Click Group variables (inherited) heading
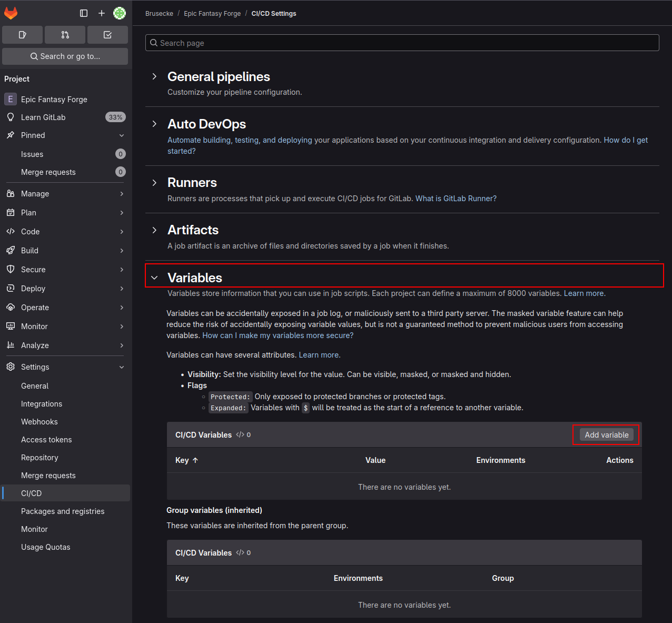This screenshot has width=672, height=623. click(x=214, y=510)
